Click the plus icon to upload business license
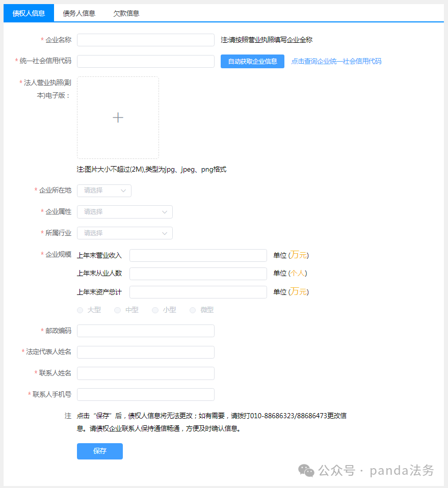The width and height of the screenshot is (448, 488). click(118, 118)
